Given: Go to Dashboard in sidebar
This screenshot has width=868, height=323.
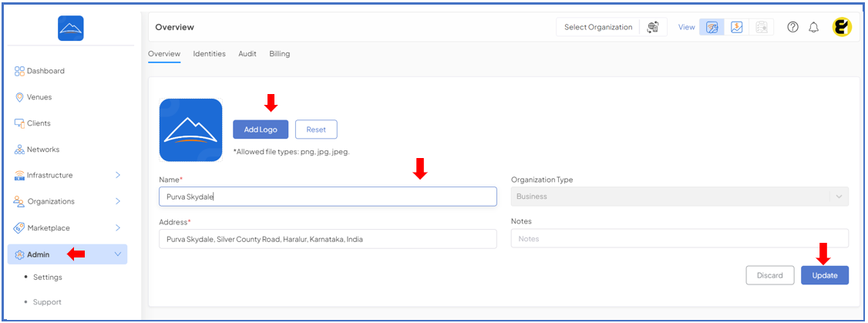Looking at the screenshot, I should click(x=45, y=71).
